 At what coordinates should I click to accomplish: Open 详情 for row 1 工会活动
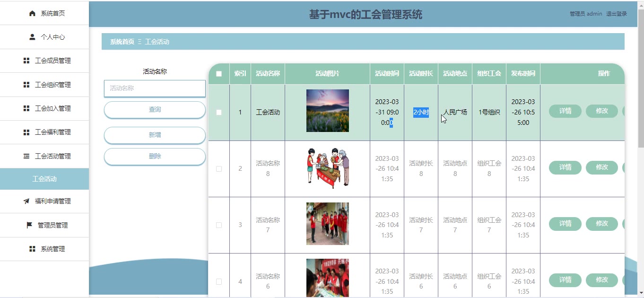(x=565, y=111)
